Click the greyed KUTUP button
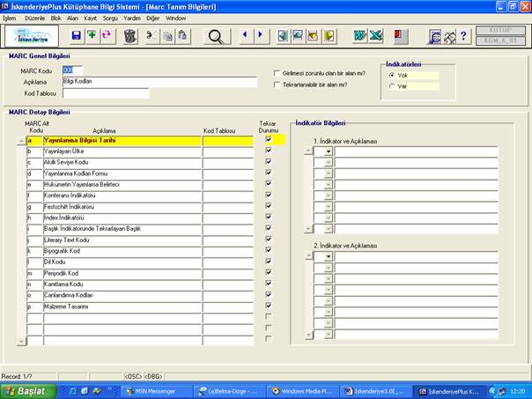This screenshot has height=399, width=532. point(500,30)
